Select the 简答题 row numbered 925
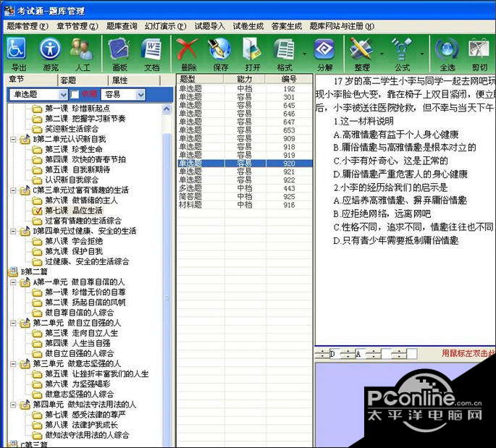 point(245,196)
